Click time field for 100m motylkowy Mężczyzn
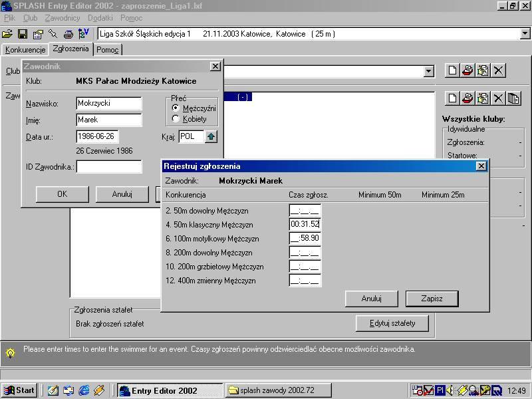 coord(305,238)
